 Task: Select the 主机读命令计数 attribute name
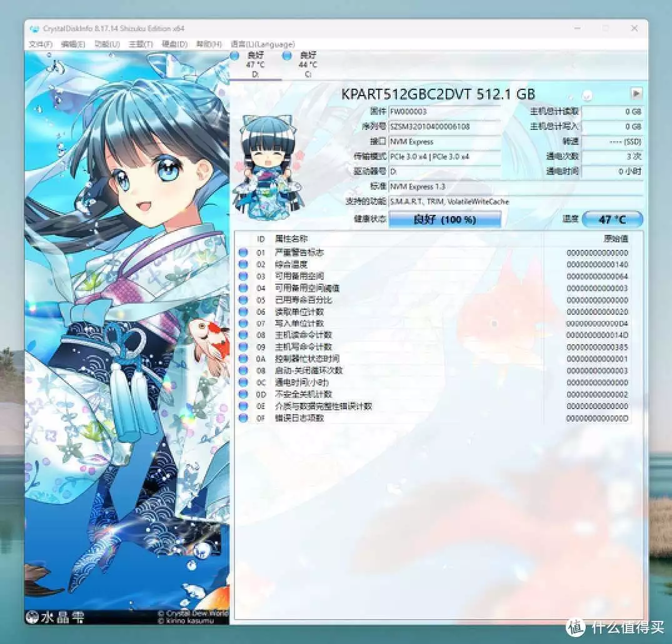click(303, 335)
